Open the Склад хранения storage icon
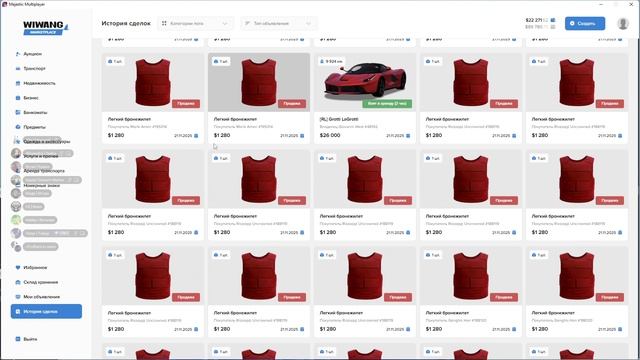This screenshot has width=640, height=360. tap(18, 282)
